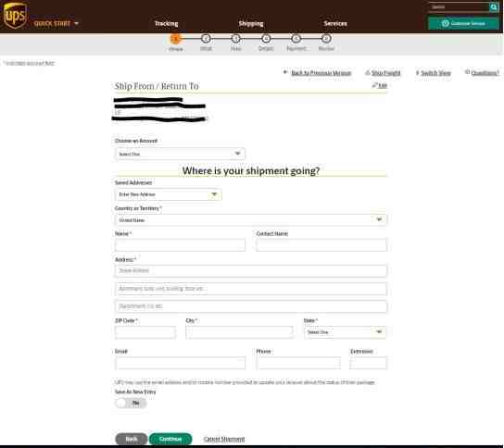Open the State select dropdown
This screenshot has width=504, height=448.
click(345, 332)
